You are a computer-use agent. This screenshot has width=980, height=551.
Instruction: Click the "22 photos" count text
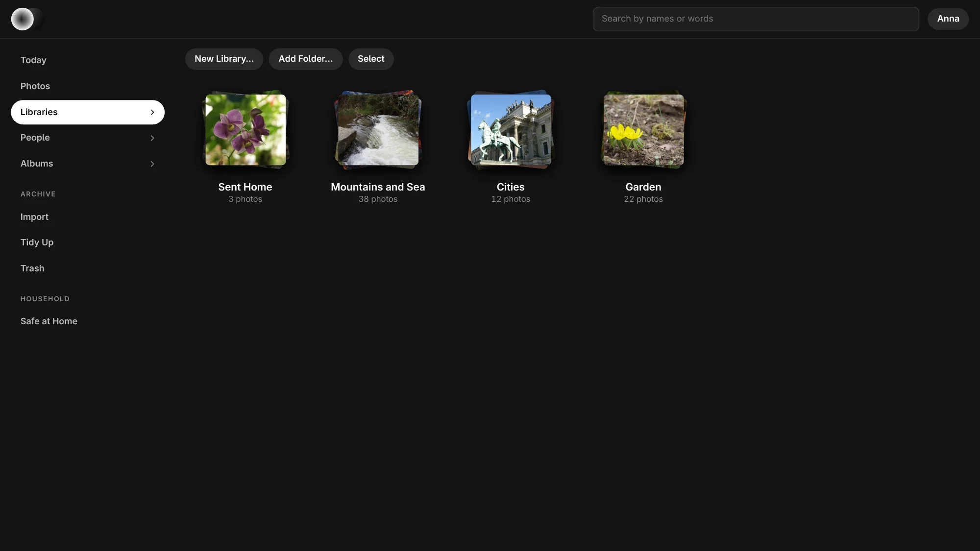[643, 199]
